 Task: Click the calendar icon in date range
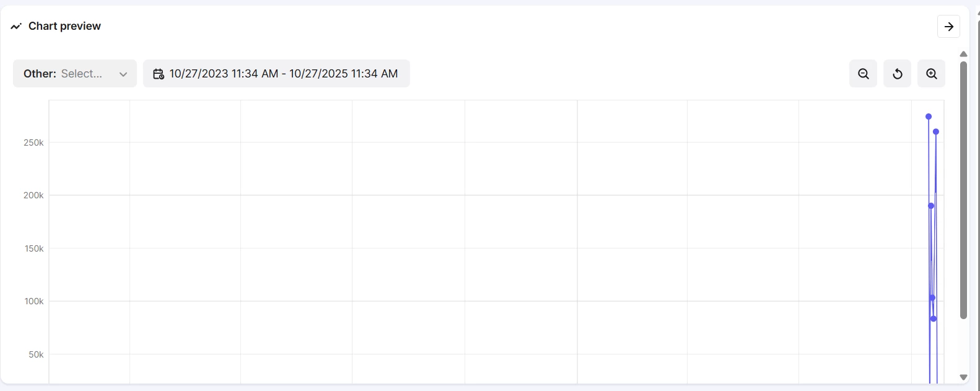(159, 74)
